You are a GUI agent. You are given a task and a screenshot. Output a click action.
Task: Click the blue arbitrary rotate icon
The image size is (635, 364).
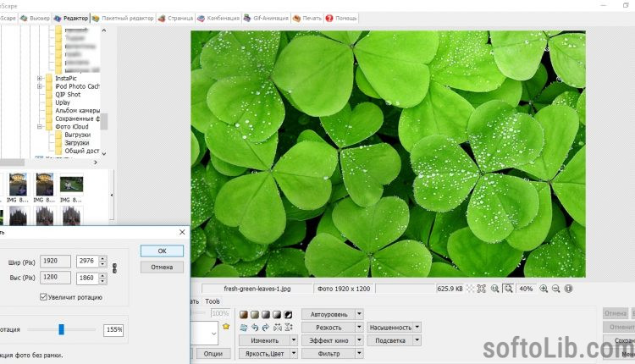[243, 327]
